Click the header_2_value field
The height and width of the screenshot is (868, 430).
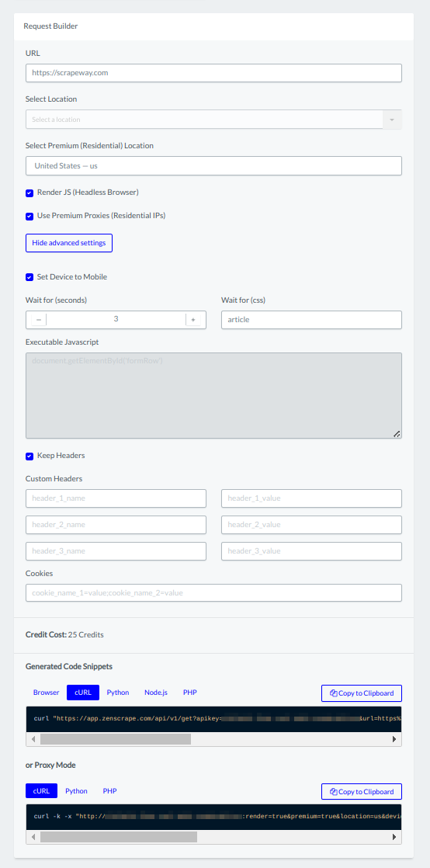311,525
